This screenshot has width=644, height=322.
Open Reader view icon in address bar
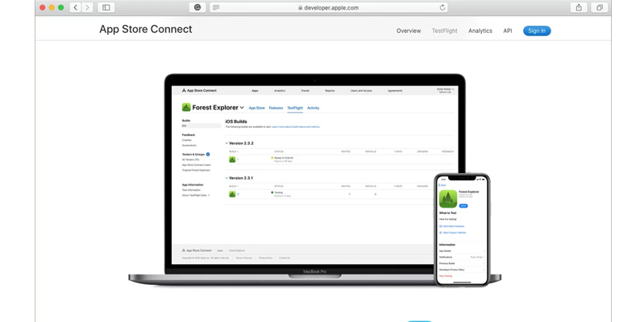click(x=216, y=7)
